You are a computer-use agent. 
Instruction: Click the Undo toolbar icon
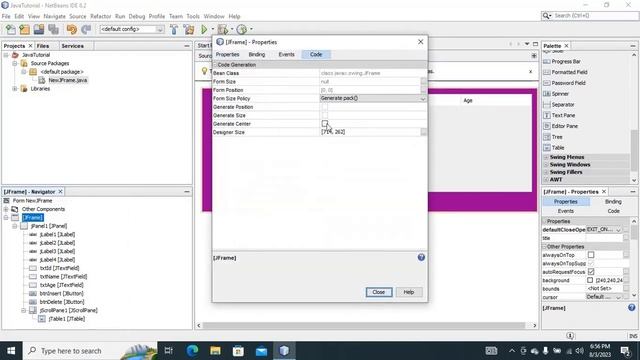(72, 29)
